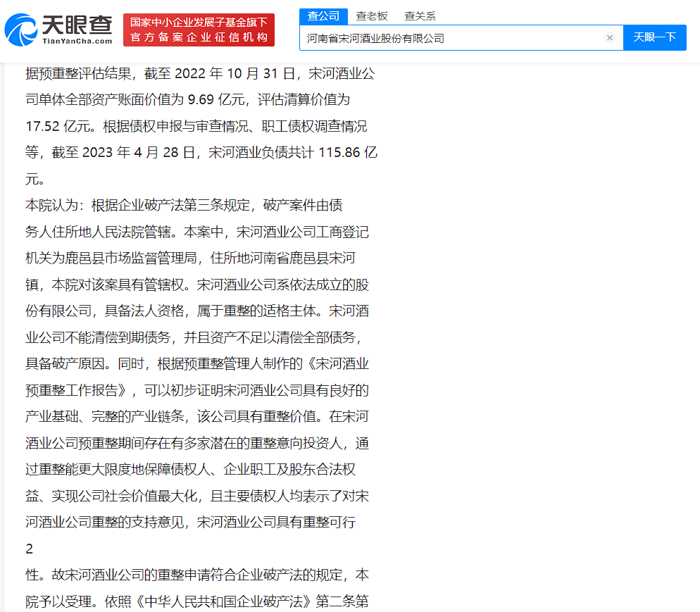Viewport: 700px width, 612px height.
Task: Click the line starting 机关为鹿邑县市场监督管理局
Action: (x=191, y=258)
